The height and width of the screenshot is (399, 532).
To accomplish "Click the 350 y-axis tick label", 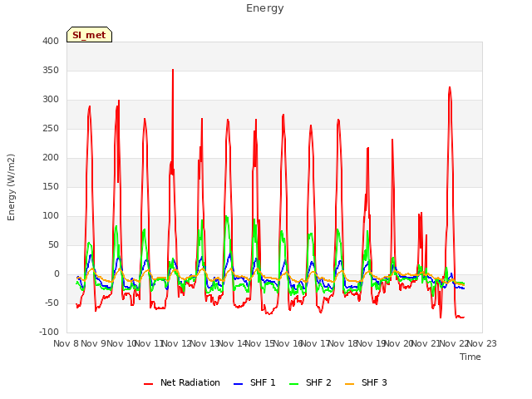I will (x=51, y=70).
